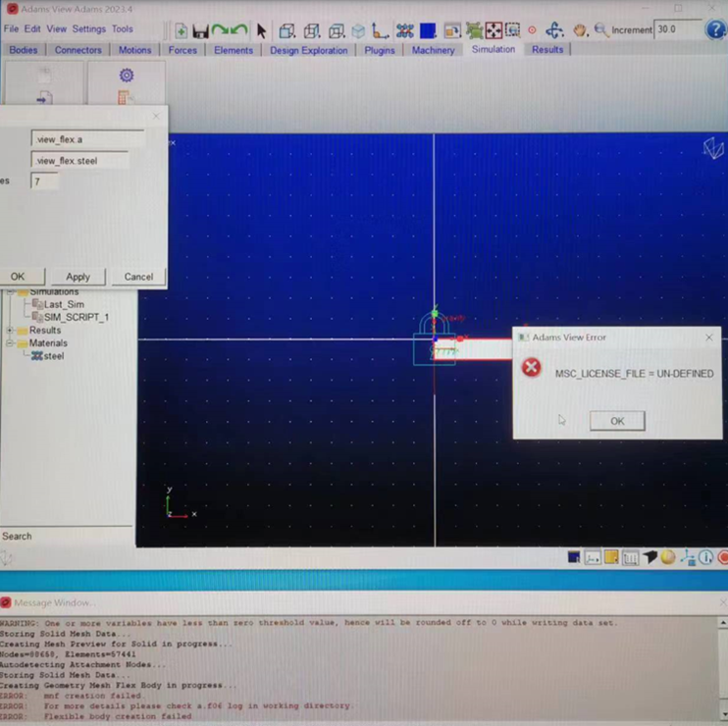Open the Edit menu
This screenshot has width=728, height=726.
click(32, 28)
